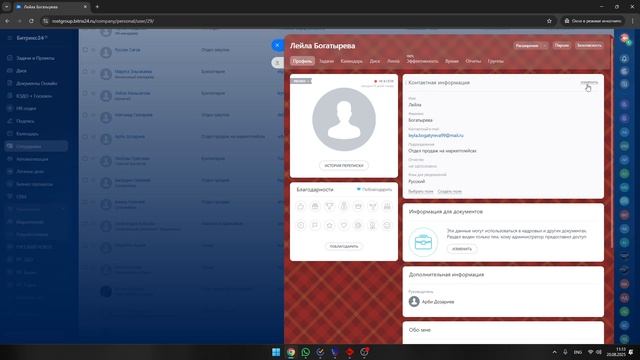Switch to the Календарь profile tab
This screenshot has height=360, width=640.
[351, 61]
